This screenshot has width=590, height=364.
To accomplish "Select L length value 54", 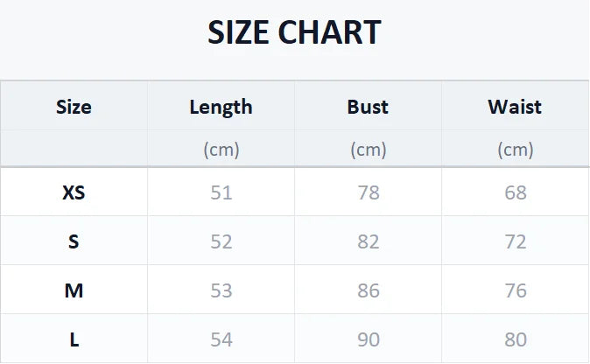I will coord(221,339).
